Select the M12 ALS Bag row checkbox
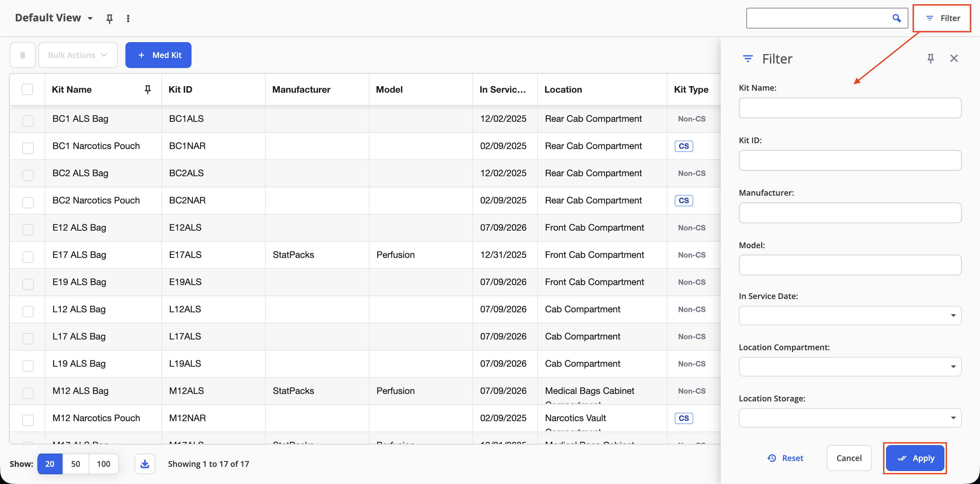 click(x=28, y=393)
